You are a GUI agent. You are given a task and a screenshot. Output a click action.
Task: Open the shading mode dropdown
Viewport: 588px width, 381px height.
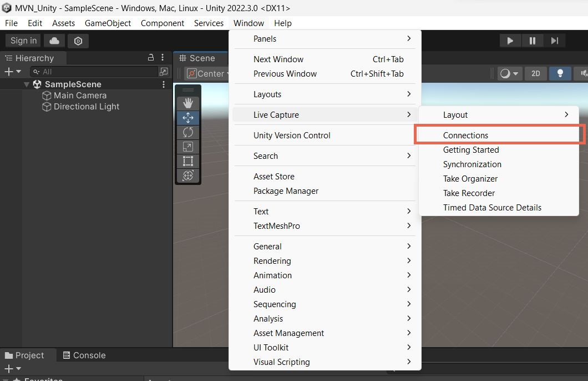point(509,73)
